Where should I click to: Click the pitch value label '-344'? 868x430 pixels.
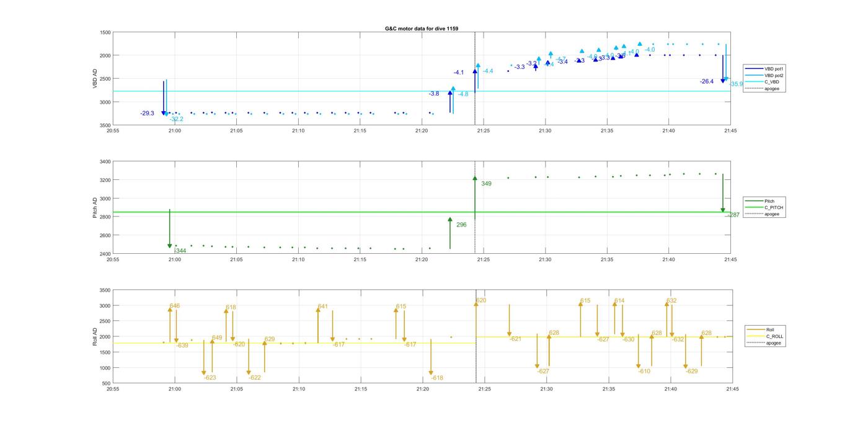180,251
